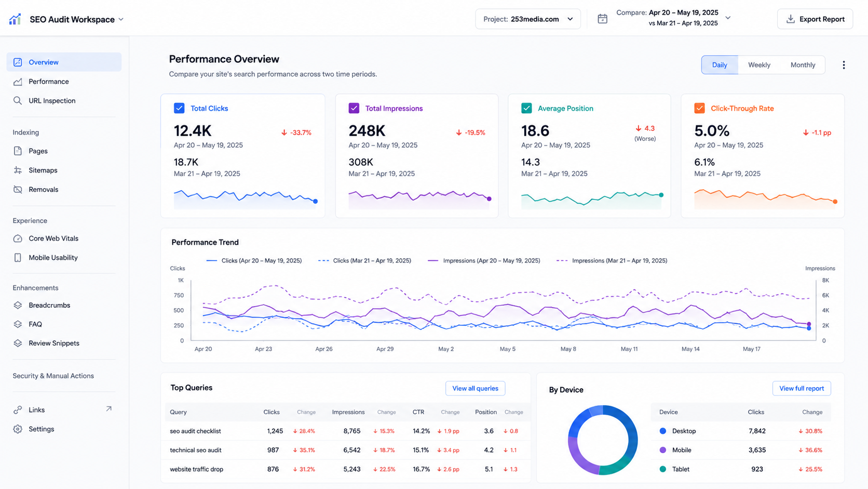
Task: Click the download icon in Export Report
Action: tap(790, 19)
